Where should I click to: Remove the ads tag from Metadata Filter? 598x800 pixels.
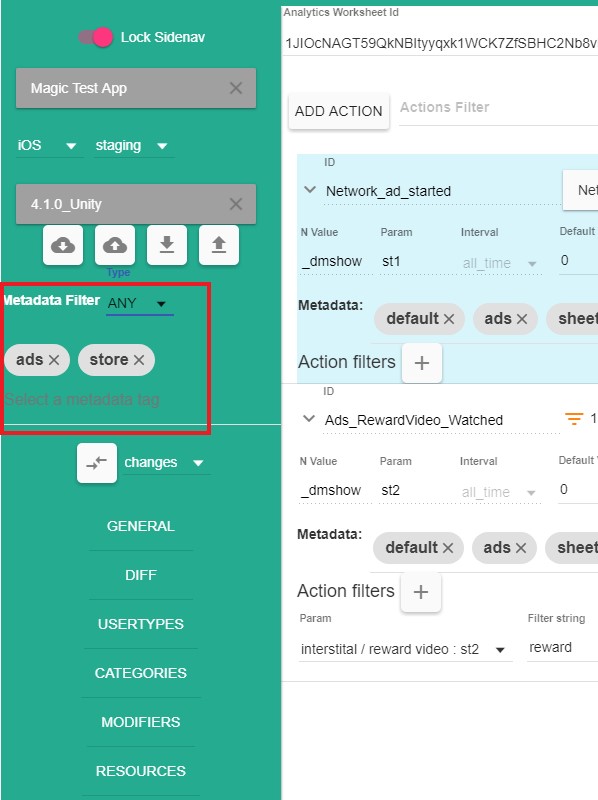click(x=54, y=360)
